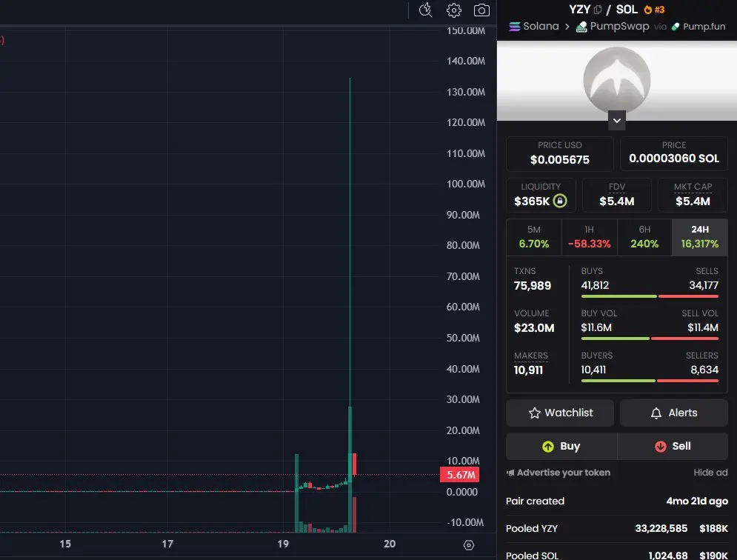
Task: Select the 1H timeframe tab
Action: 589,237
